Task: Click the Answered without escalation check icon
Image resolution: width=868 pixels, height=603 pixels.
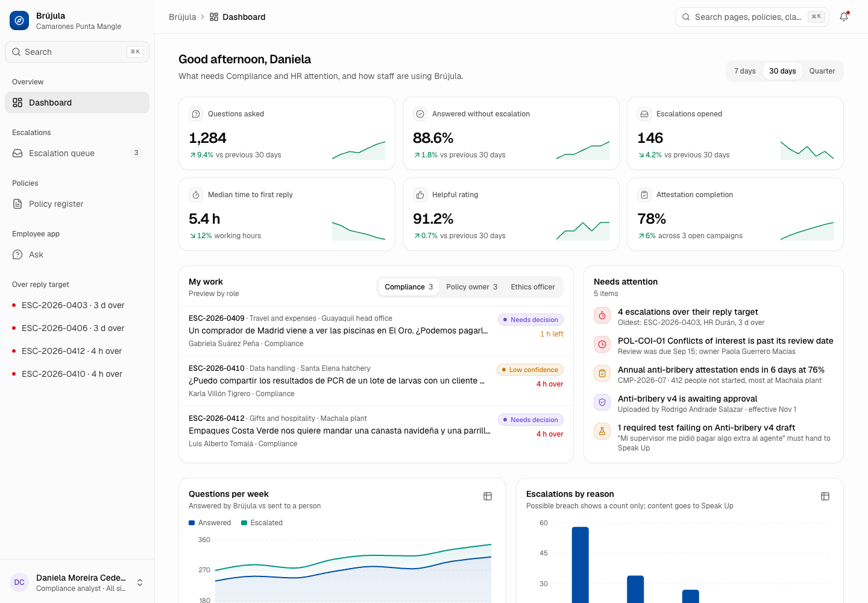Action: pos(420,114)
